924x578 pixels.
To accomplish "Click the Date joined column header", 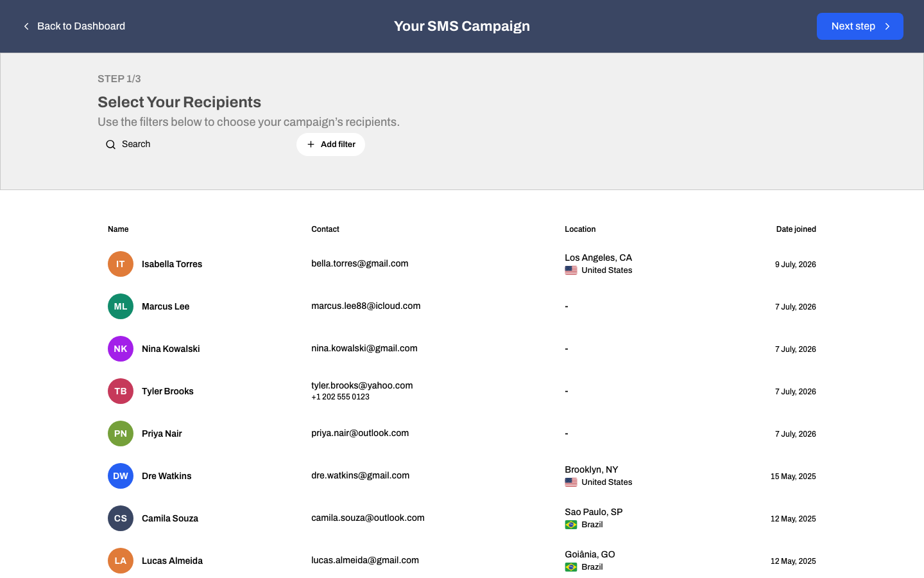I will coord(796,229).
